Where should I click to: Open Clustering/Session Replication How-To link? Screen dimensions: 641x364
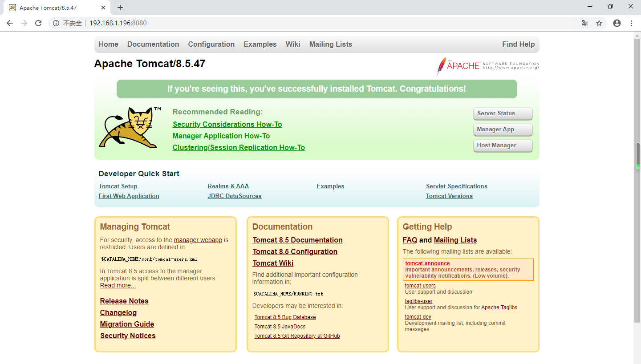click(239, 147)
